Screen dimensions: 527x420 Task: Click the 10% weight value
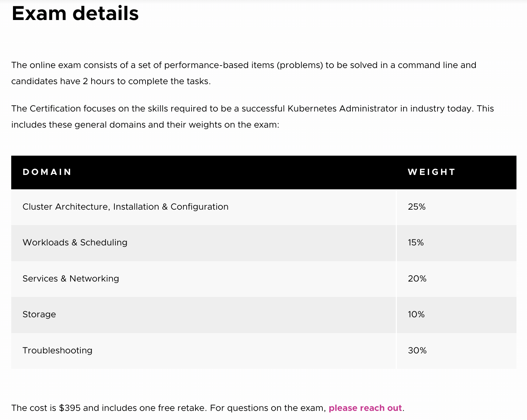(416, 314)
